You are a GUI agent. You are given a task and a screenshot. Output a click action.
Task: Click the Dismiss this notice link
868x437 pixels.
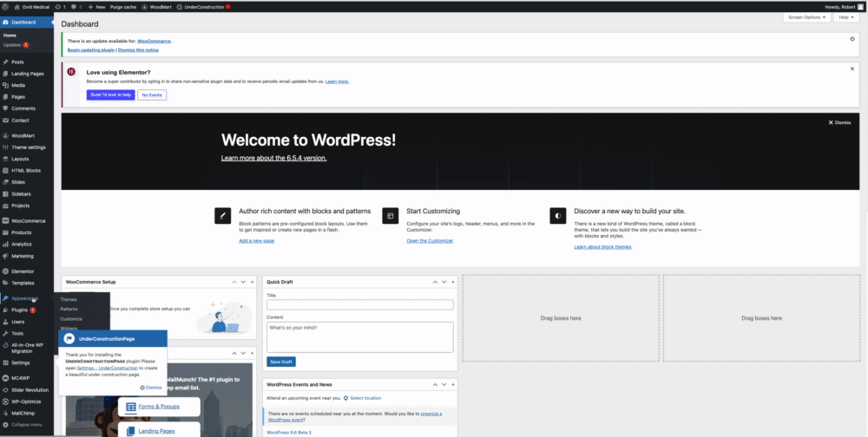138,49
